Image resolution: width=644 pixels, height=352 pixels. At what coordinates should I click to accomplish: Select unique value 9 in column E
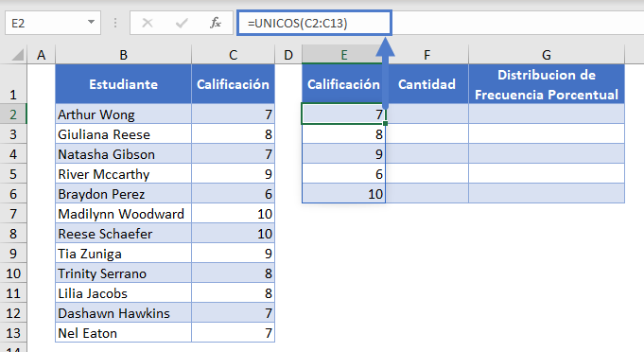(344, 154)
